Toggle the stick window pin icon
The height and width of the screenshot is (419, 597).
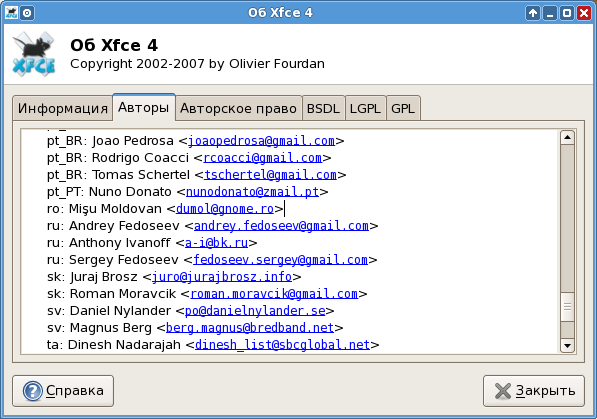[27, 13]
